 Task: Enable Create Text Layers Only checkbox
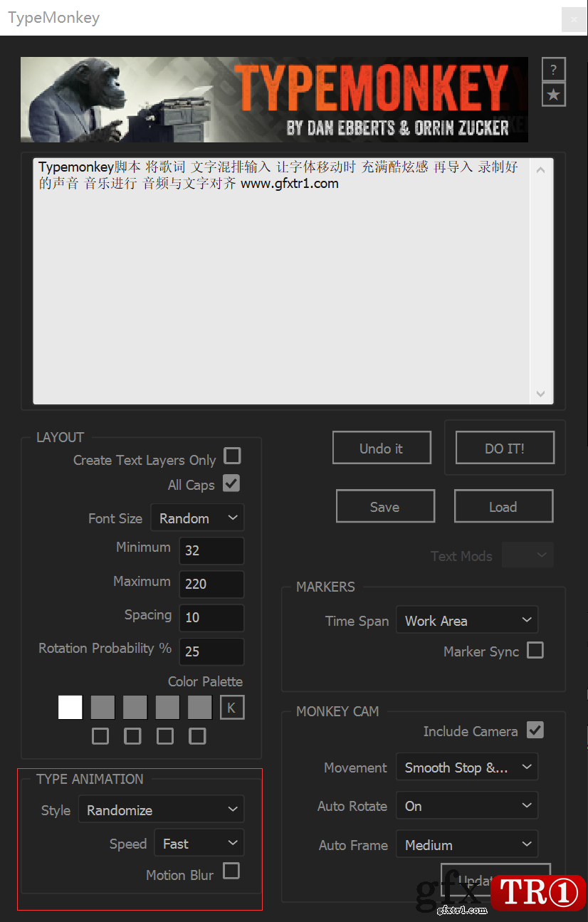coord(232,456)
